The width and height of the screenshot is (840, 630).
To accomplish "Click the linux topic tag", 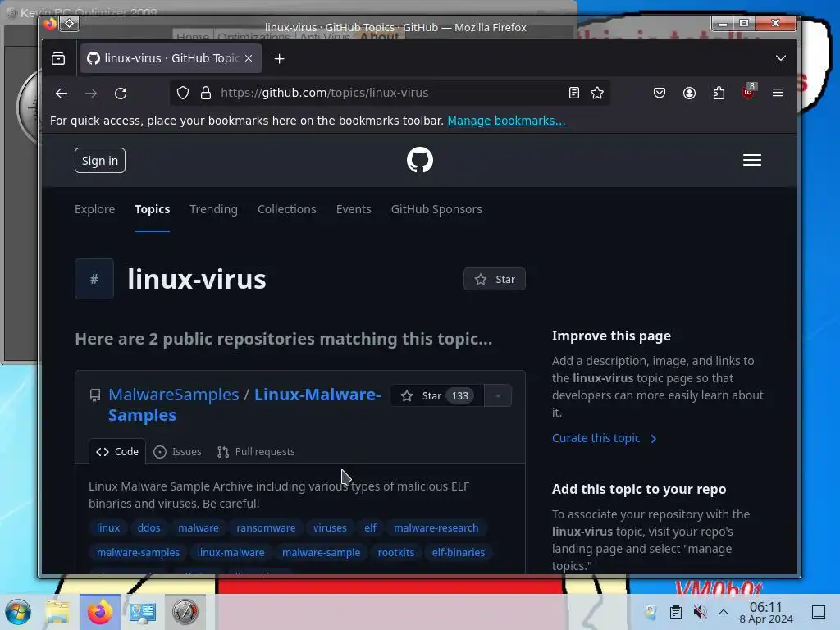I will pos(108,527).
